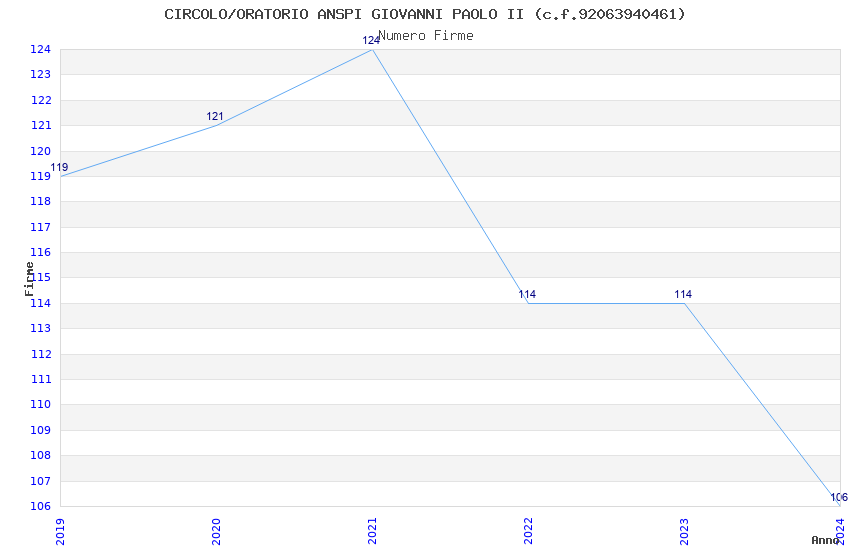Click the x-axis year 2021
The image size is (850, 550).
(372, 532)
